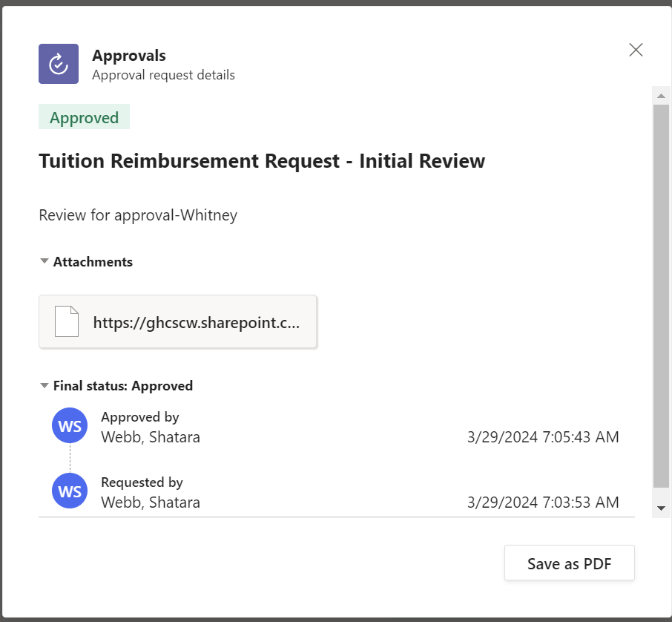672x622 pixels.
Task: Click the 3/29/2024 7:03:53 AM timestamp
Action: tap(543, 502)
